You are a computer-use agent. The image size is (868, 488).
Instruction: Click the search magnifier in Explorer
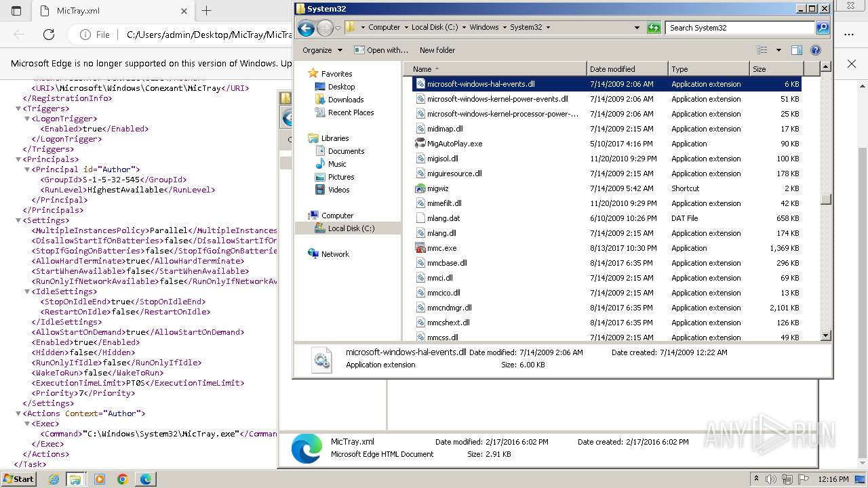pyautogui.click(x=823, y=28)
